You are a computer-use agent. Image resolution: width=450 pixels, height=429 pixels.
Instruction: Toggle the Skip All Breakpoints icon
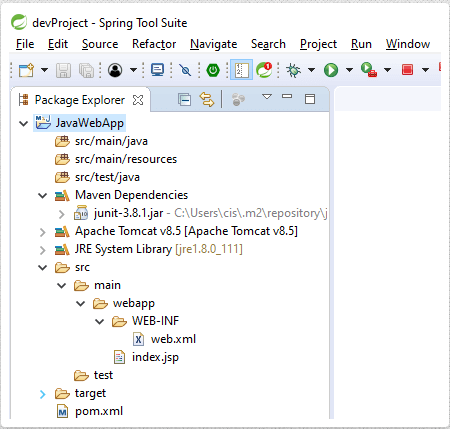(x=185, y=70)
